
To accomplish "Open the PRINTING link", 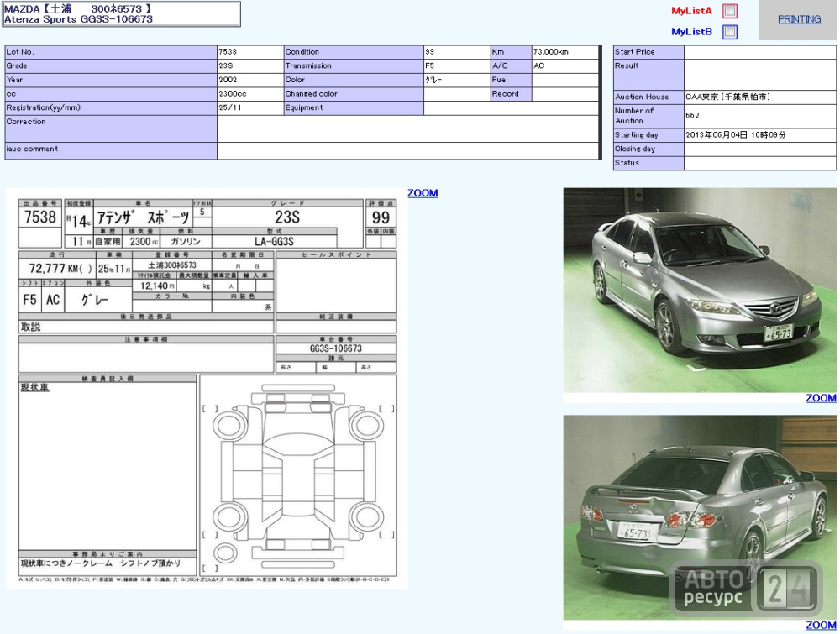I will 799,19.
